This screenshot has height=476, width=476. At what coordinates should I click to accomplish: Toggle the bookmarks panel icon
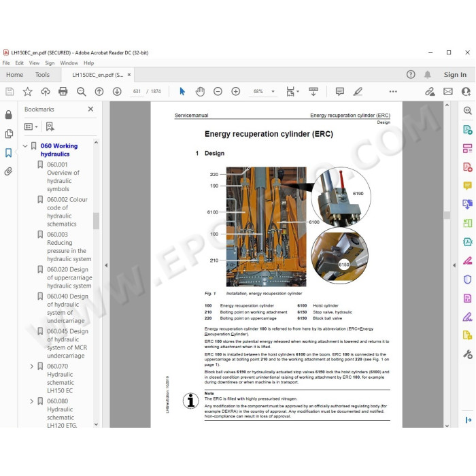(x=8, y=153)
